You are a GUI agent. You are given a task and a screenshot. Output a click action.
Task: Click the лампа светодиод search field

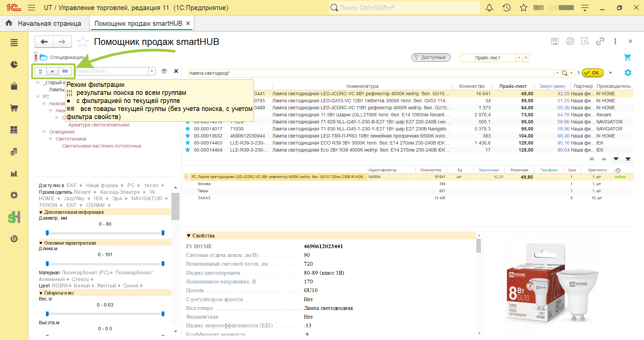click(x=371, y=73)
